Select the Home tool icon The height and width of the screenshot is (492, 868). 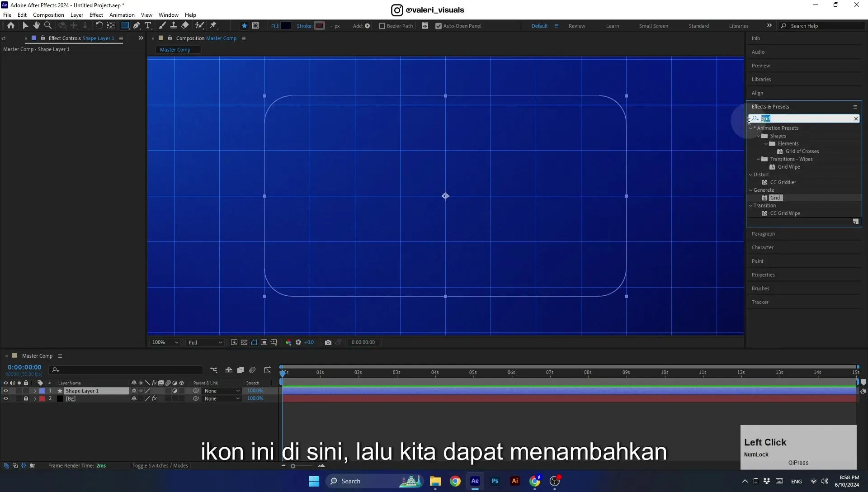(x=11, y=26)
